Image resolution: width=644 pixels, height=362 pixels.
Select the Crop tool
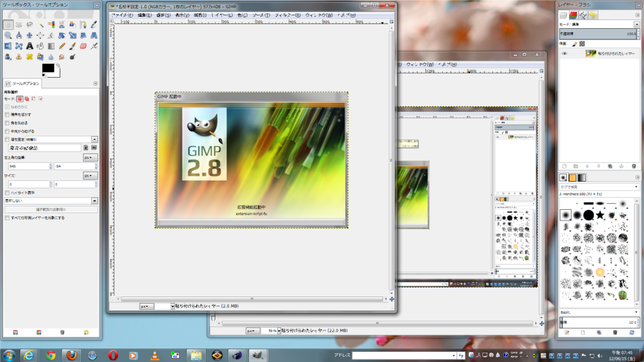[x=51, y=36]
